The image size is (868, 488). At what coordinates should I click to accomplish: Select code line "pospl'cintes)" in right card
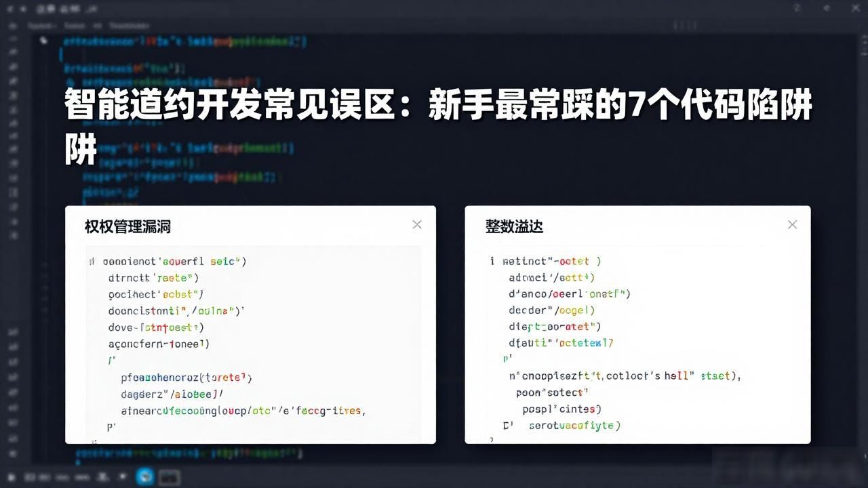[561, 409]
